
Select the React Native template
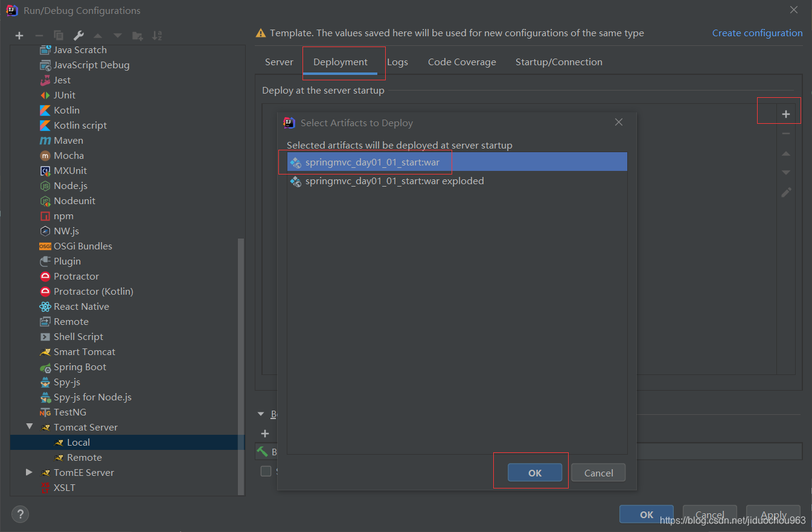[74, 307]
